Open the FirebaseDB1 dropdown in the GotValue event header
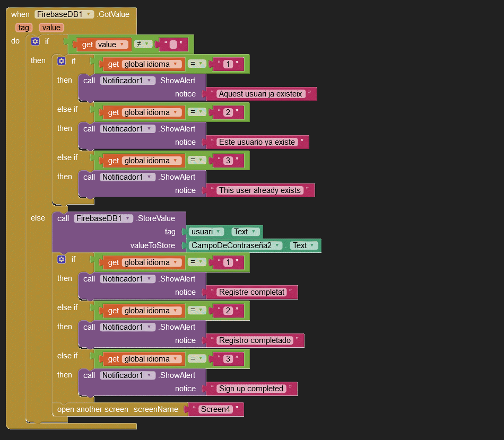This screenshot has height=440, width=504. click(89, 14)
